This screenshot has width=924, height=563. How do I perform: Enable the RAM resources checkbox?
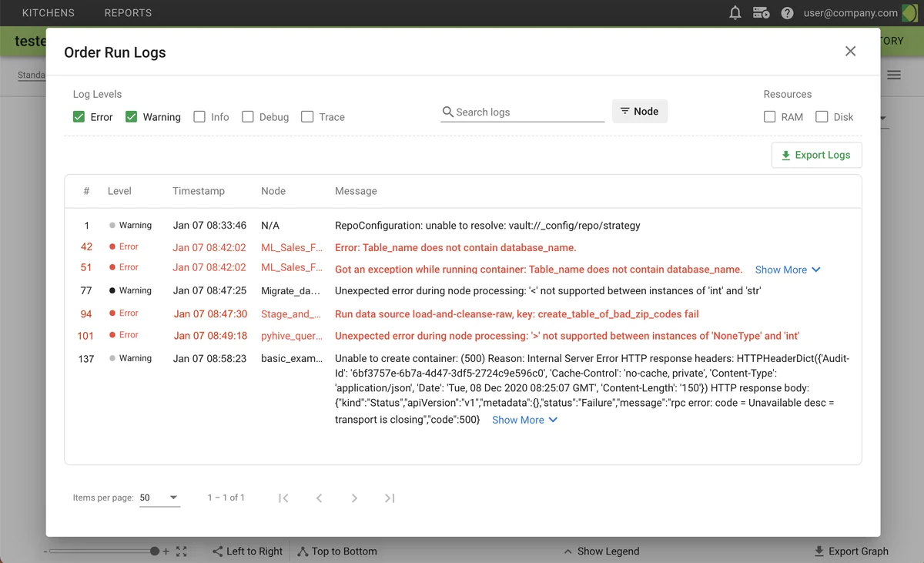769,117
